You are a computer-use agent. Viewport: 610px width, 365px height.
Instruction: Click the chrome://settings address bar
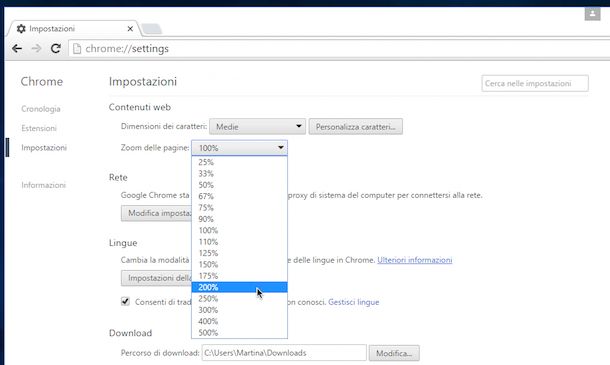pyautogui.click(x=338, y=49)
